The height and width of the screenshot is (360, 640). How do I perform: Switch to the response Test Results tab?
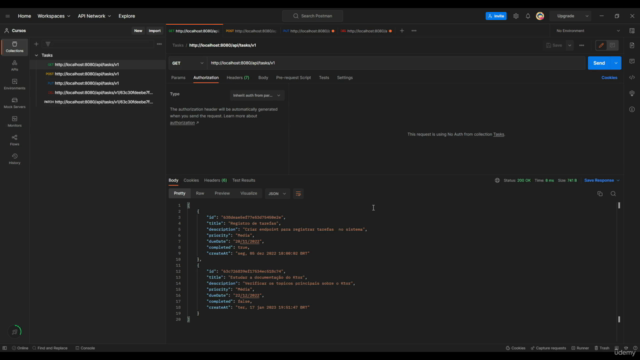coord(243,180)
